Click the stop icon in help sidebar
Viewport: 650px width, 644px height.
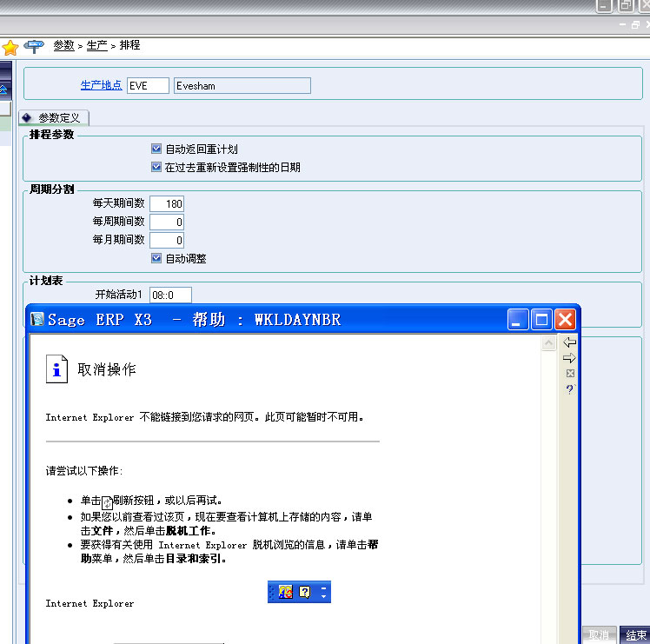coord(570,373)
